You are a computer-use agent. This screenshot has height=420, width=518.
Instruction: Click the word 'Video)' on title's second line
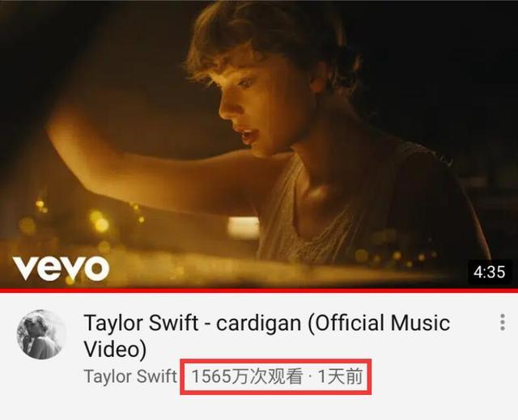(115, 350)
